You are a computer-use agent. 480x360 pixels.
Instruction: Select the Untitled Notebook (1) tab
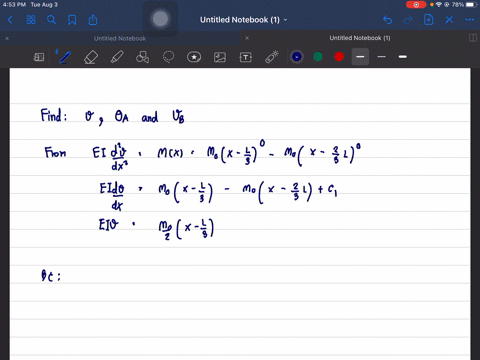[360, 38]
